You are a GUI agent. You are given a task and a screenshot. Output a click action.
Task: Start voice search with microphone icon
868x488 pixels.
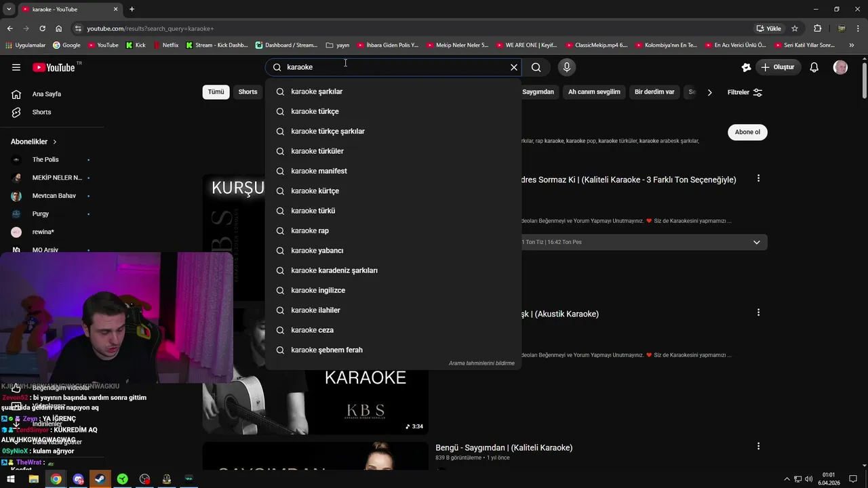[567, 67]
